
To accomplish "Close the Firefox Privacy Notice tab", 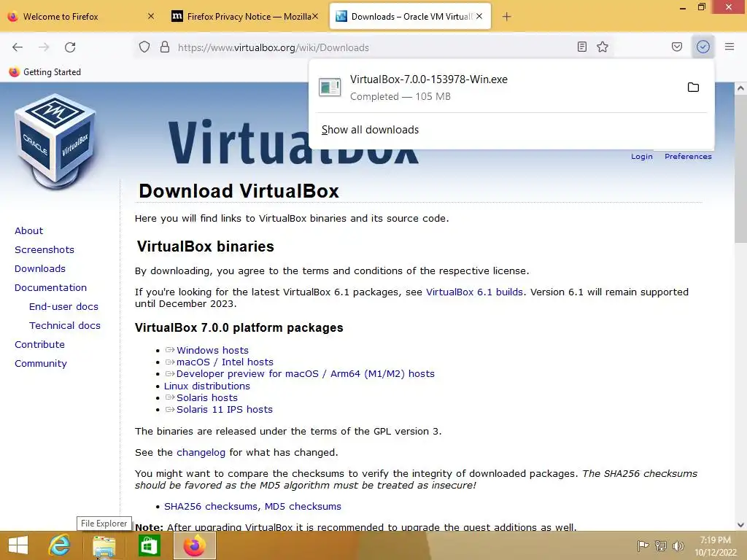I will click(x=315, y=17).
